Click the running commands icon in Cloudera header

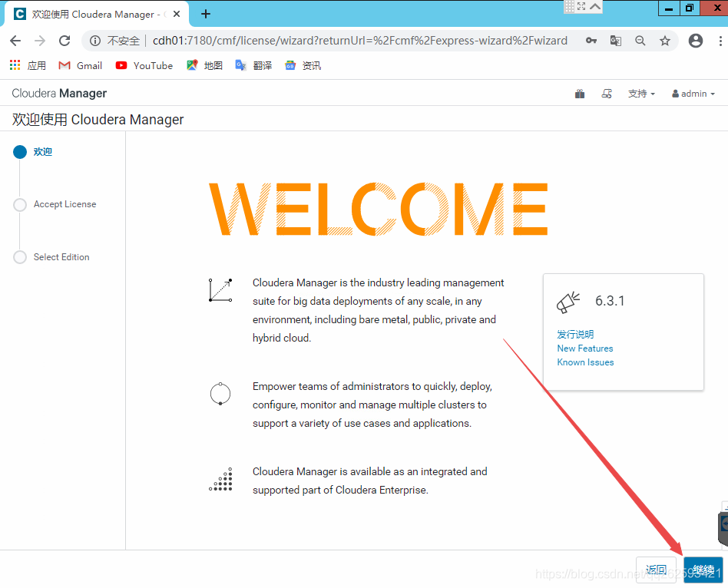pyautogui.click(x=607, y=94)
